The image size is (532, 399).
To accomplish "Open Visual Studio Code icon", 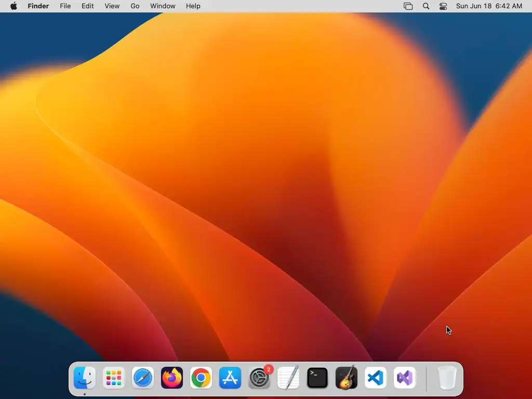I will click(x=376, y=378).
